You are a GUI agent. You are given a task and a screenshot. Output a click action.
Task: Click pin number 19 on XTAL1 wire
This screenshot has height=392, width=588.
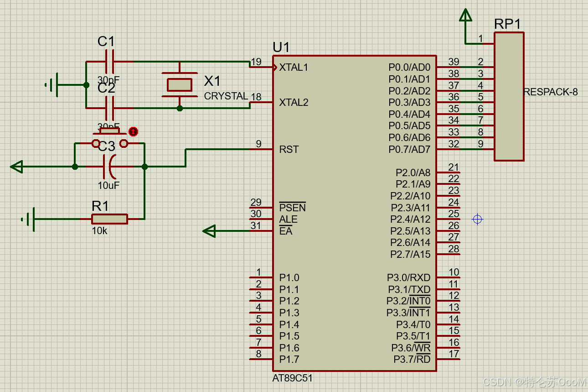pos(256,62)
